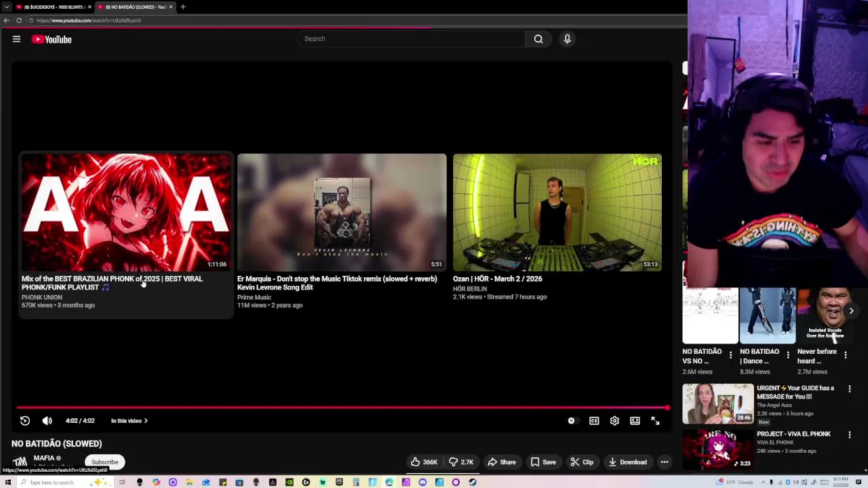Open the PHONK UNION channel link

pyautogui.click(x=41, y=297)
